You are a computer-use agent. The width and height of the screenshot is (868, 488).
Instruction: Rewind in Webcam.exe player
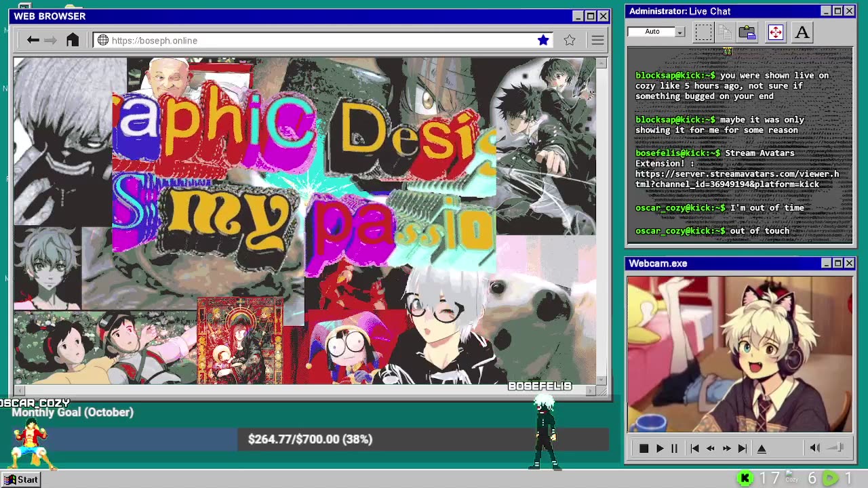coord(711,449)
